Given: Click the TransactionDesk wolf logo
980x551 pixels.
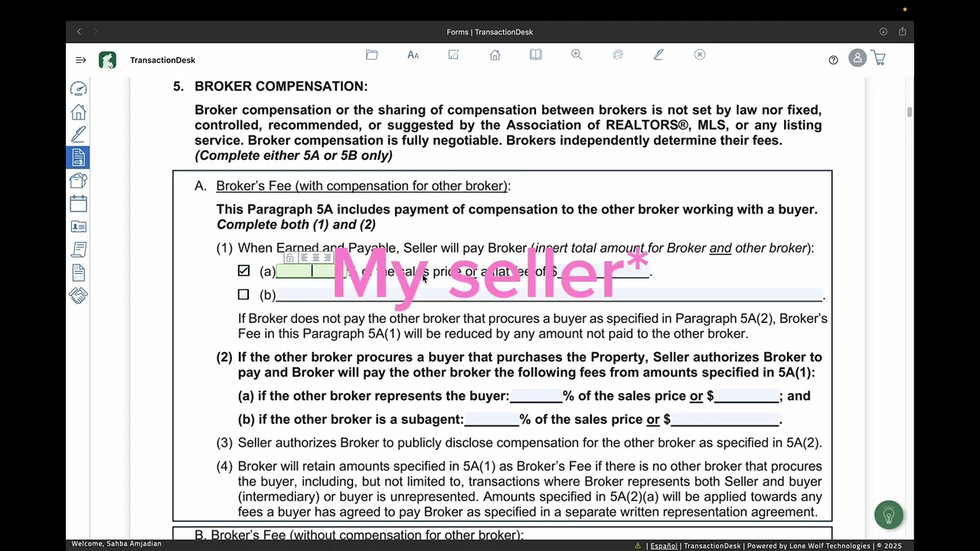Looking at the screenshot, I should tap(107, 60).
